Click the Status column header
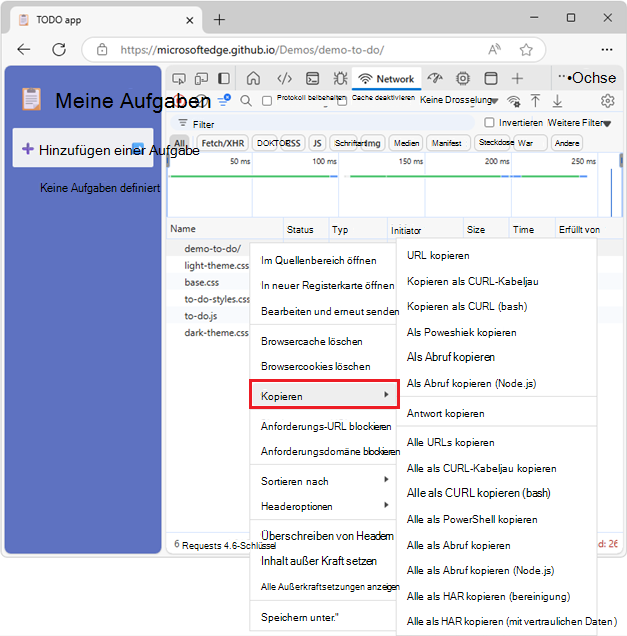Screen dimensions: 627x636 (306, 229)
